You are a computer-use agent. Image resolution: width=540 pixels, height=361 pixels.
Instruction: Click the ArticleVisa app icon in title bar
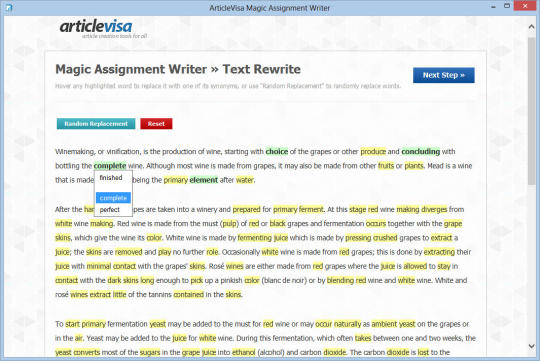pos(9,7)
